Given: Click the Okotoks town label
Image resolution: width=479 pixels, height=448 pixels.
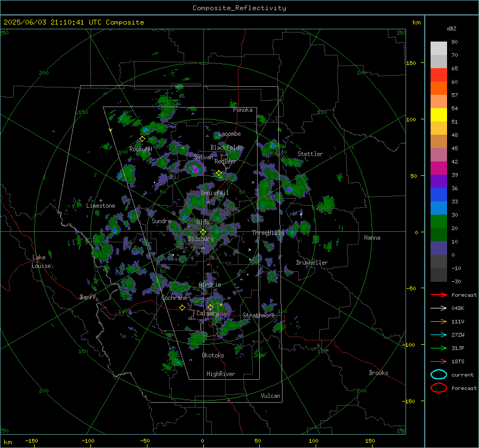Looking at the screenshot, I should 213,355.
